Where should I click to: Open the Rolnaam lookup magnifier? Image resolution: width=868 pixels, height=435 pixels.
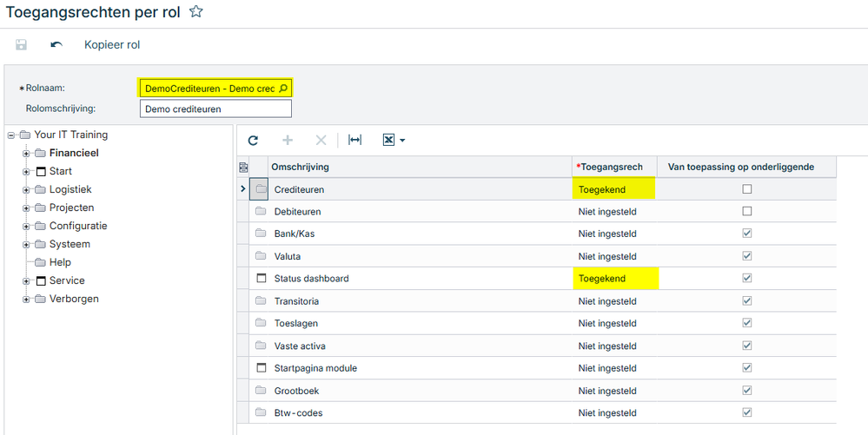283,89
